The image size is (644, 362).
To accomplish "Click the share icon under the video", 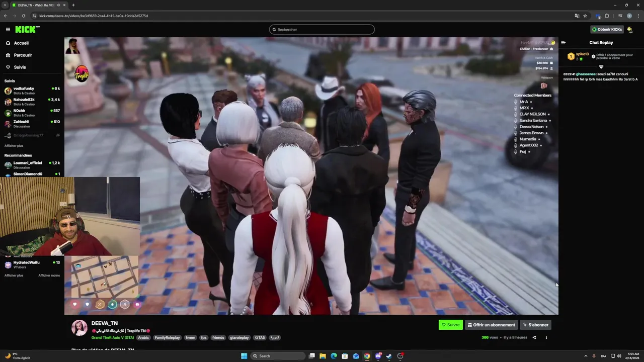I will pyautogui.click(x=534, y=337).
